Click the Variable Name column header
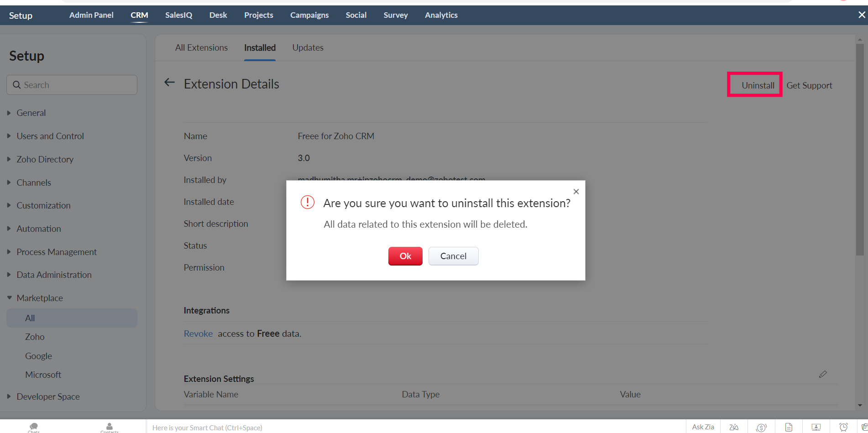 pos(211,394)
